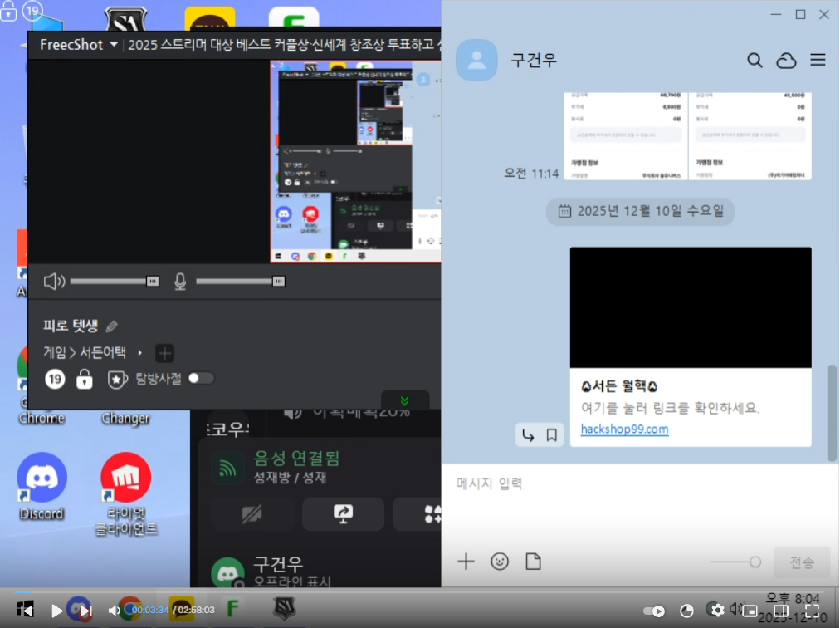Attach a file using the document icon
This screenshot has height=628, width=840.
coord(533,562)
